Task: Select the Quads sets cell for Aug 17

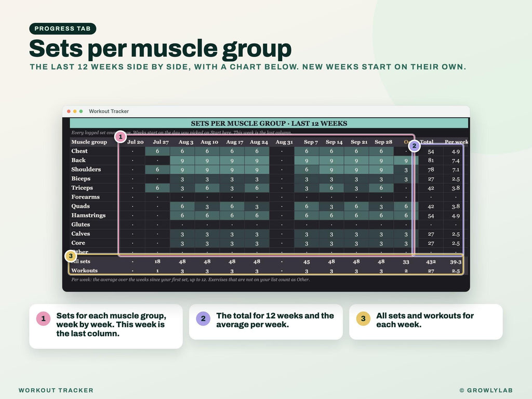Action: (232, 206)
